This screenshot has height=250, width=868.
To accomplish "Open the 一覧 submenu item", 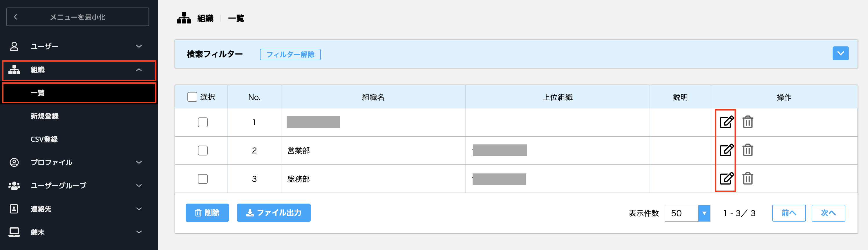I will pos(79,93).
